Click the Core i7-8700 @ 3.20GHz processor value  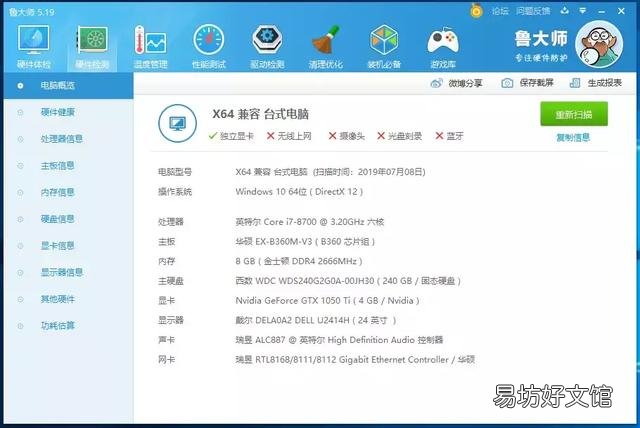click(x=310, y=222)
